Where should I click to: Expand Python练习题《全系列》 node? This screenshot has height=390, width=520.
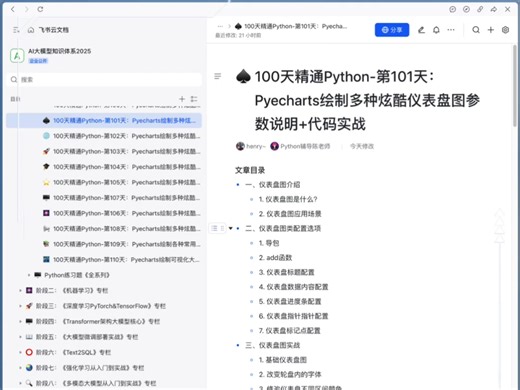pos(29,275)
